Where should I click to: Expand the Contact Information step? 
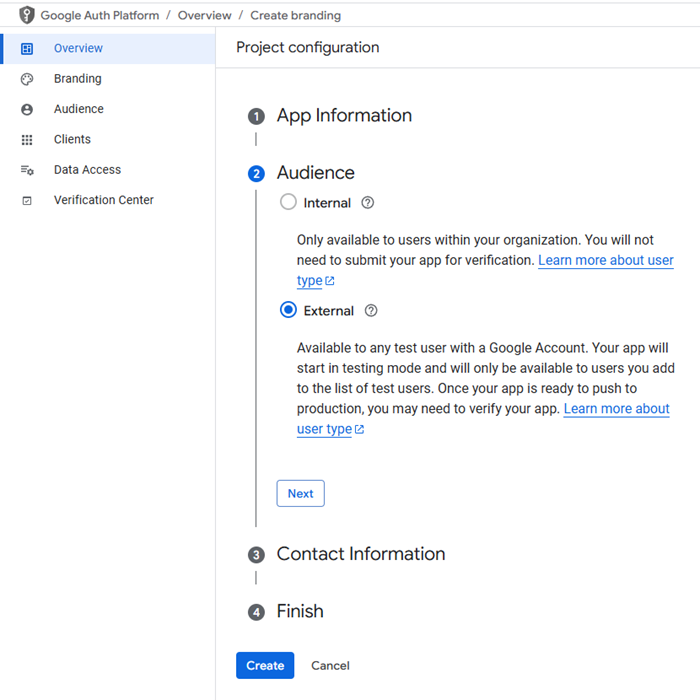point(360,554)
